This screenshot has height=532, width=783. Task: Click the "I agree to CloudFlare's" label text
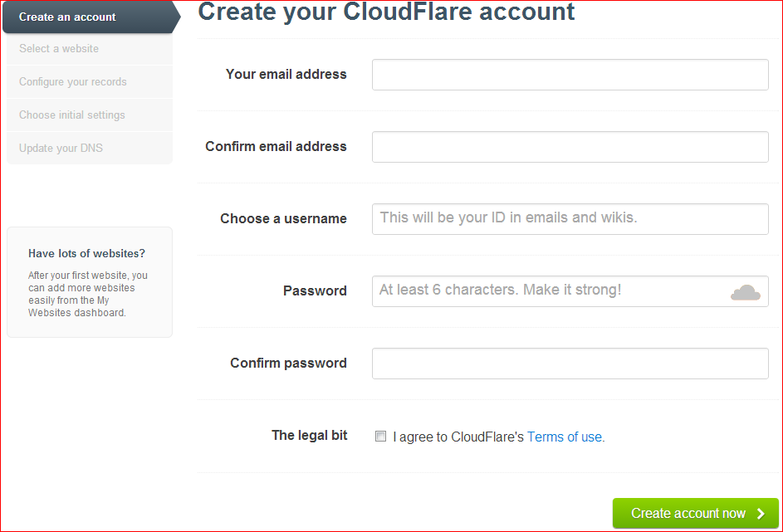pyautogui.click(x=458, y=437)
